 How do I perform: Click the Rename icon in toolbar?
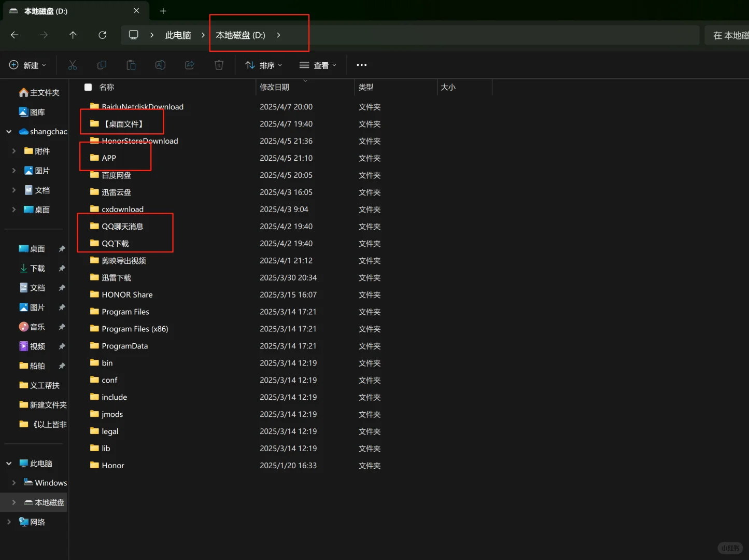point(161,65)
